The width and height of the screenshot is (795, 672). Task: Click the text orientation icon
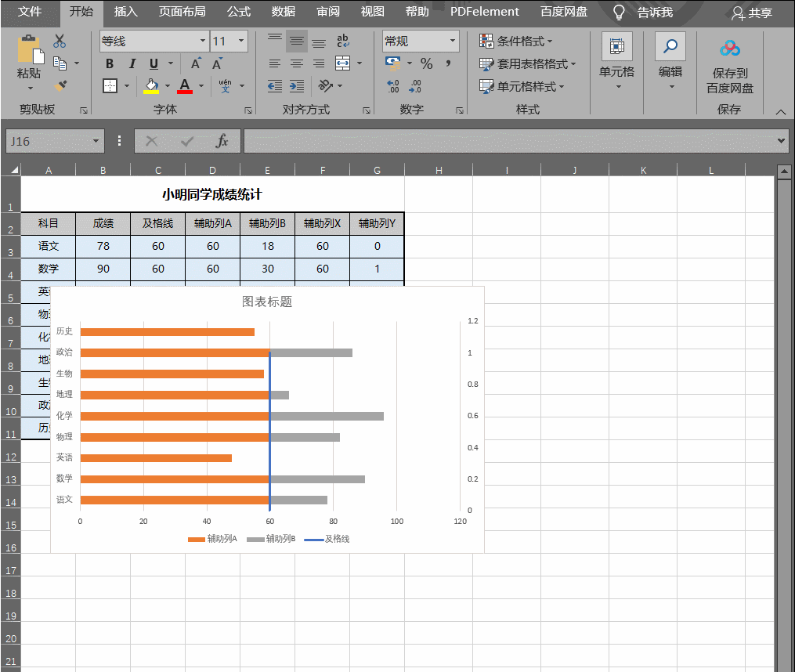(326, 85)
